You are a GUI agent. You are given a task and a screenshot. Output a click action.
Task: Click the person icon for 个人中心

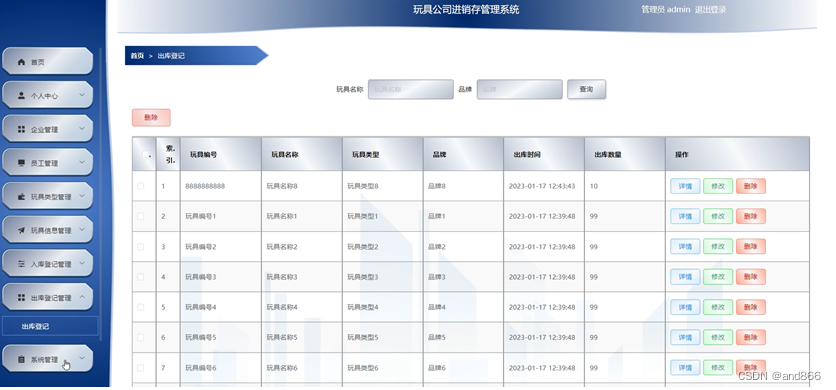[21, 95]
